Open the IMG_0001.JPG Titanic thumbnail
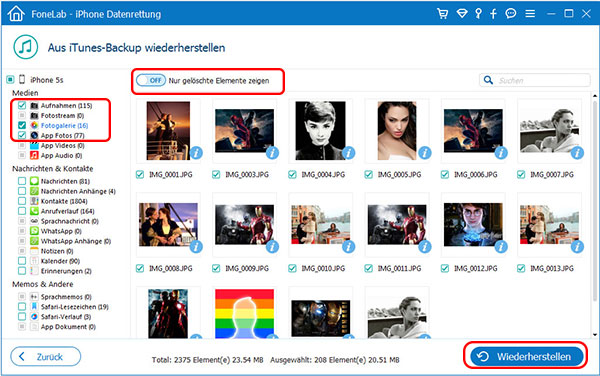 [168, 130]
